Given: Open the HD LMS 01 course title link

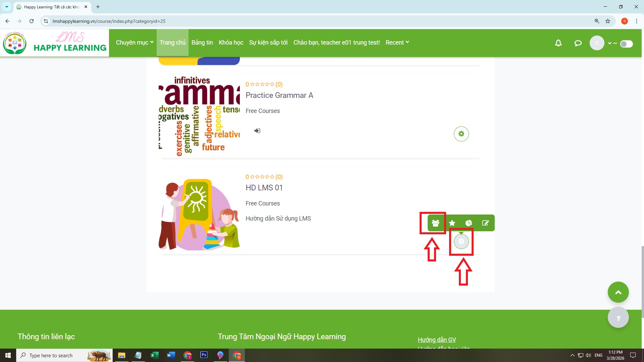Looking at the screenshot, I should coord(264,188).
